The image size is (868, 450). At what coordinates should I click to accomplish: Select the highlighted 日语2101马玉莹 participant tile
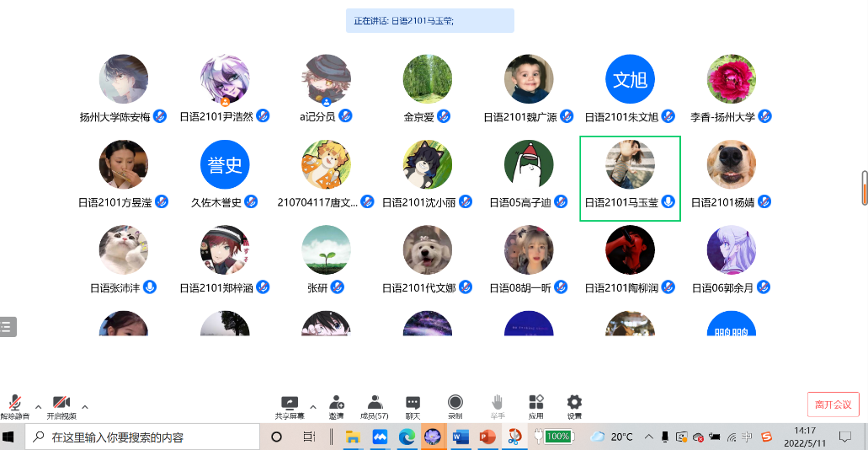[x=630, y=178]
